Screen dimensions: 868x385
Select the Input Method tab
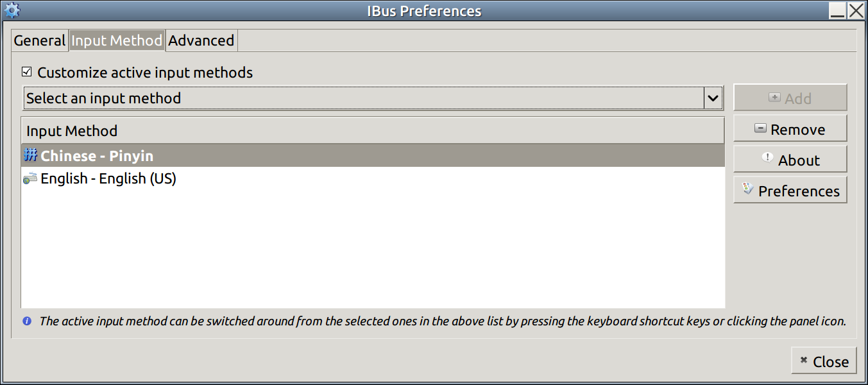tap(117, 40)
